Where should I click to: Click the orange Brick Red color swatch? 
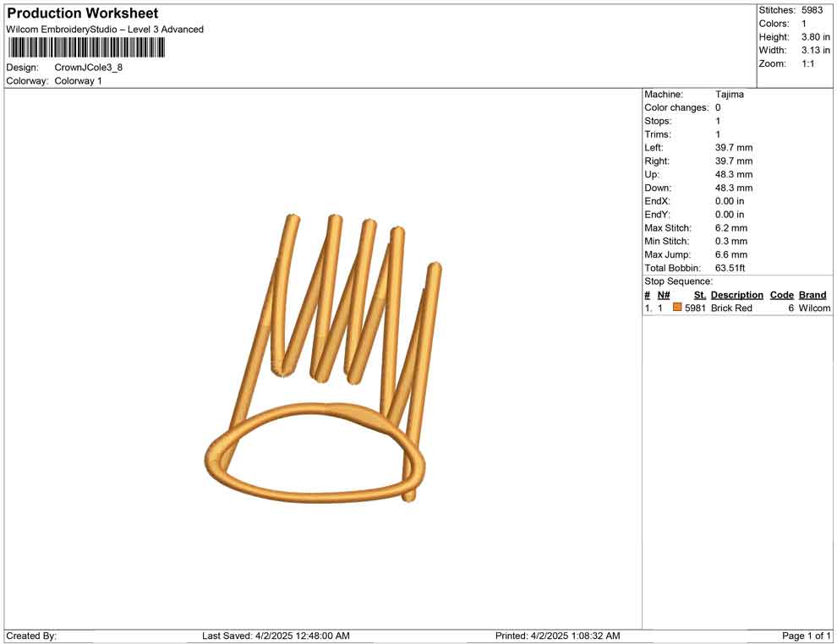(x=677, y=308)
